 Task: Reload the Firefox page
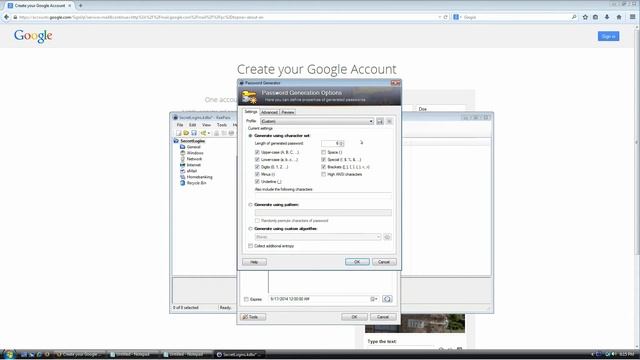pyautogui.click(x=446, y=17)
